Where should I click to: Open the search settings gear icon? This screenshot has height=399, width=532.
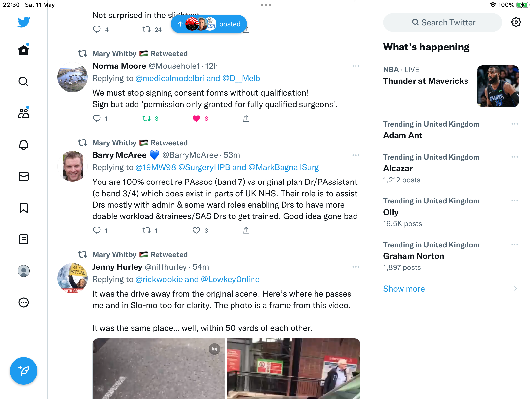tap(516, 22)
